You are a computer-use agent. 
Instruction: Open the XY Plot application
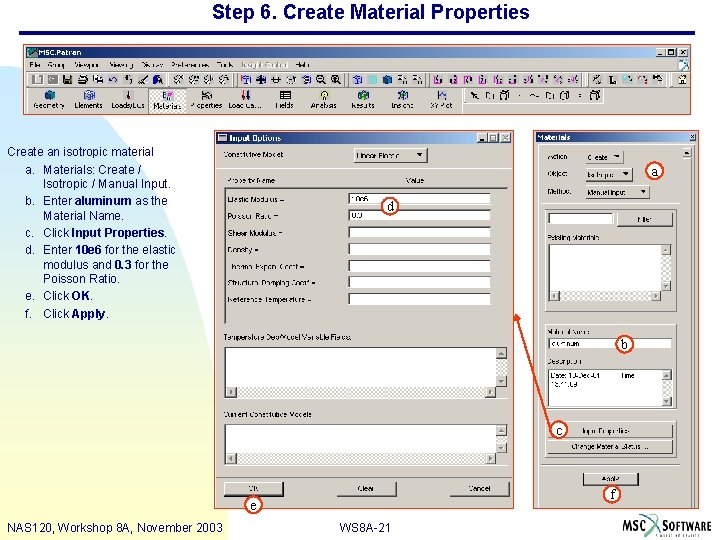coord(441,100)
